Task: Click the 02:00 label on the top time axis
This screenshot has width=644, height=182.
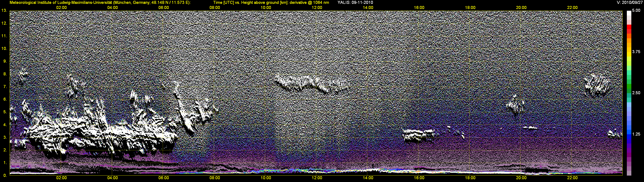Action: (x=61, y=7)
